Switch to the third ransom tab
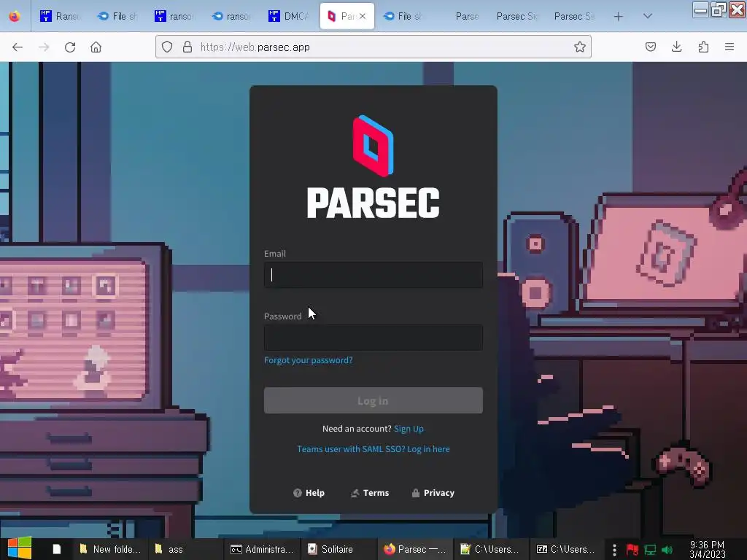 coord(231,16)
